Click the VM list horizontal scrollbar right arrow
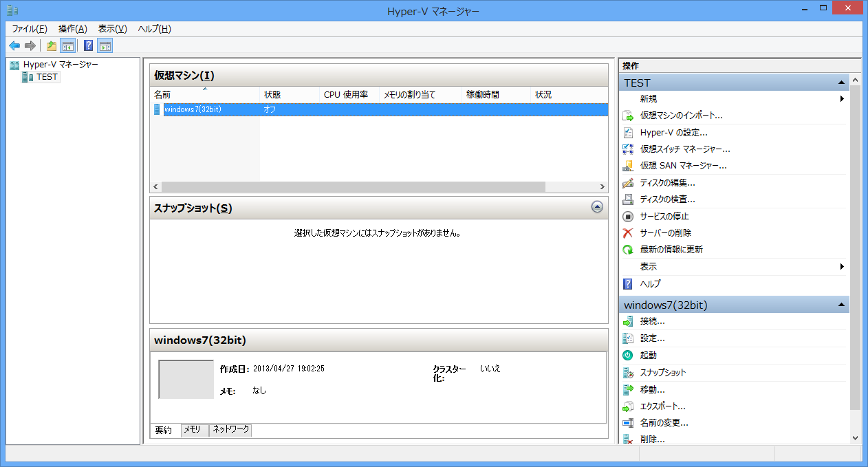This screenshot has height=467, width=868. pos(603,187)
